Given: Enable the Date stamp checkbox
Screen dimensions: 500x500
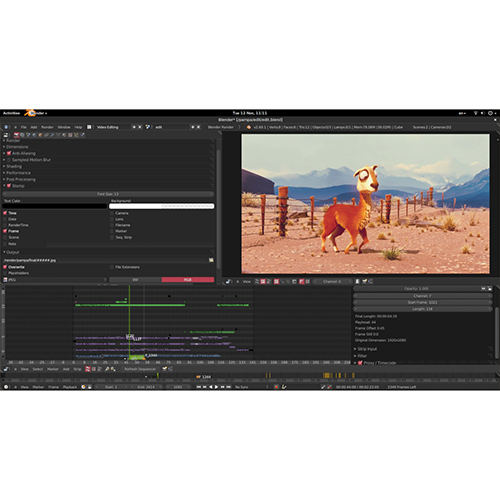Looking at the screenshot, I should (x=5, y=219).
